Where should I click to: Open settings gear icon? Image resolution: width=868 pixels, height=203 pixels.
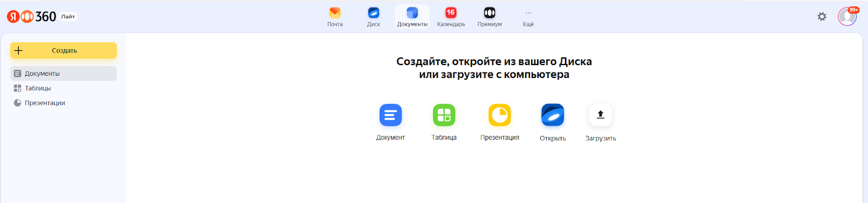(822, 17)
